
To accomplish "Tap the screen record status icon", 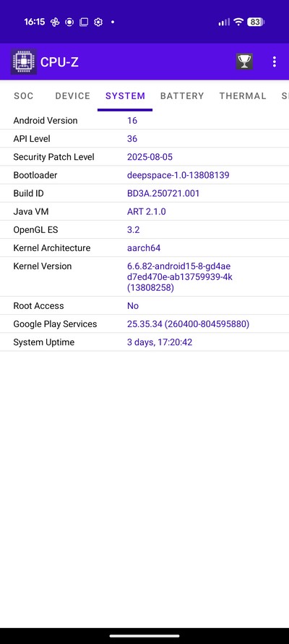I will tap(69, 22).
